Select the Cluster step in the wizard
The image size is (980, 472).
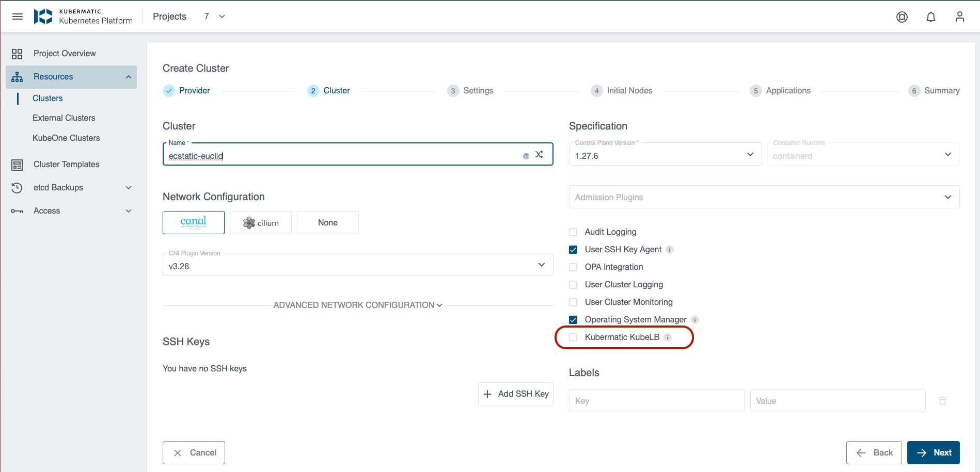pyautogui.click(x=328, y=90)
